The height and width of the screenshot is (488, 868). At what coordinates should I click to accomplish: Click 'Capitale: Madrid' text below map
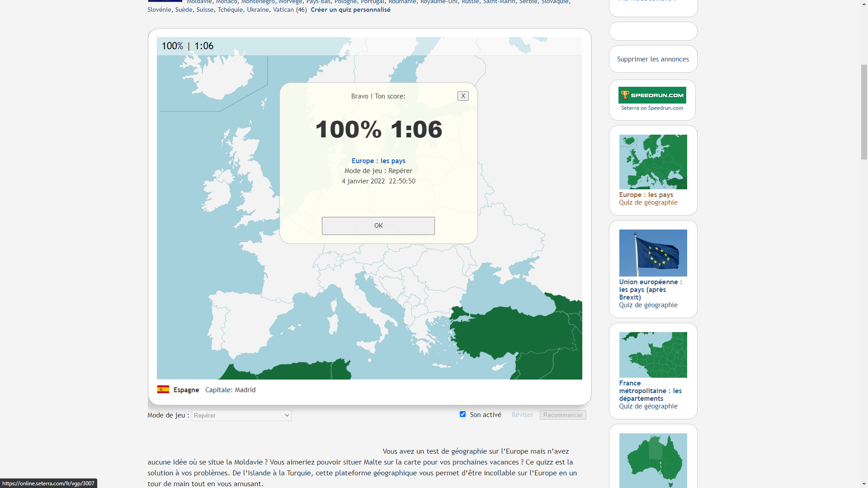[x=231, y=390]
